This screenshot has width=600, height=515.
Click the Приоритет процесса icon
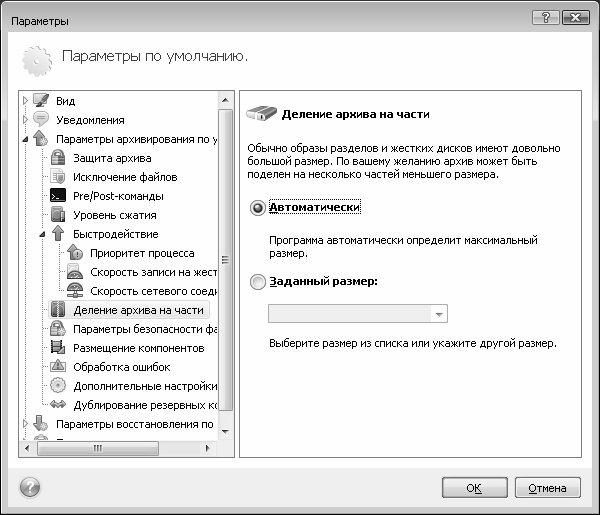(75, 253)
